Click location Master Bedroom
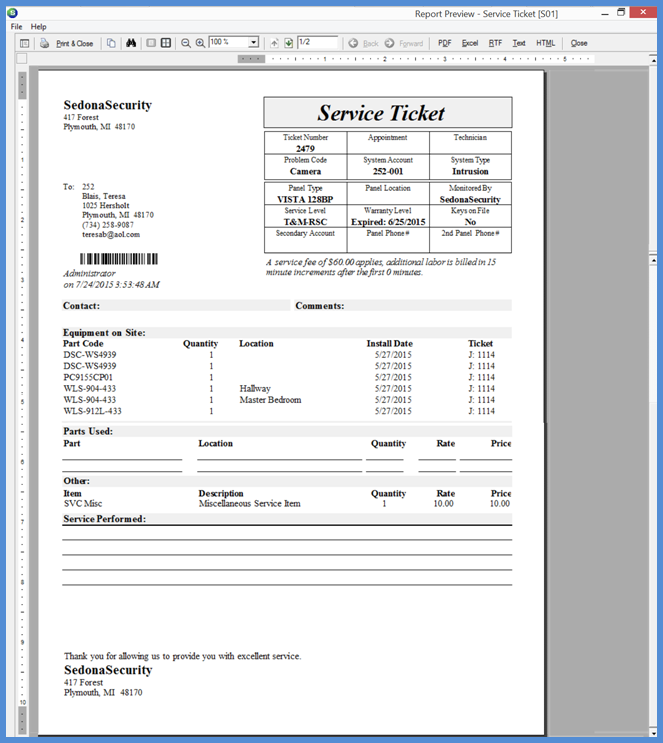This screenshot has height=743, width=663. click(270, 399)
